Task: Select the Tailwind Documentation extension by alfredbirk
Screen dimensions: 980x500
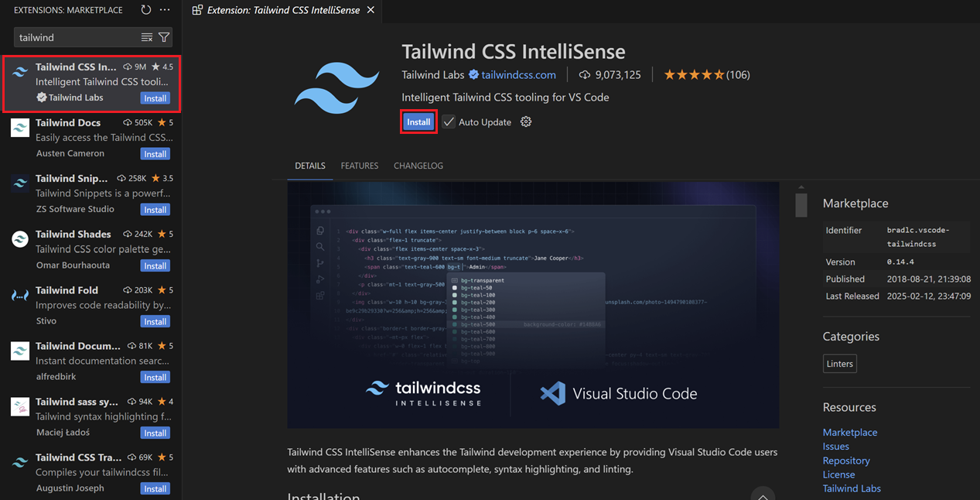Action: 91,361
